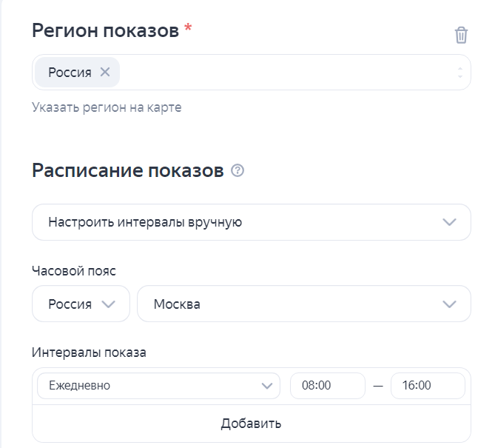Click the chevron arrow in the timezone country selector
Viewport: 495px width, 448px height.
[109, 304]
